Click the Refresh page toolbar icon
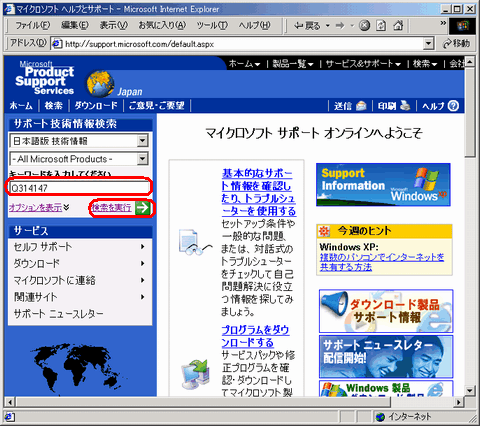Viewport: 480px width, 426px height. pyautogui.click(x=381, y=25)
